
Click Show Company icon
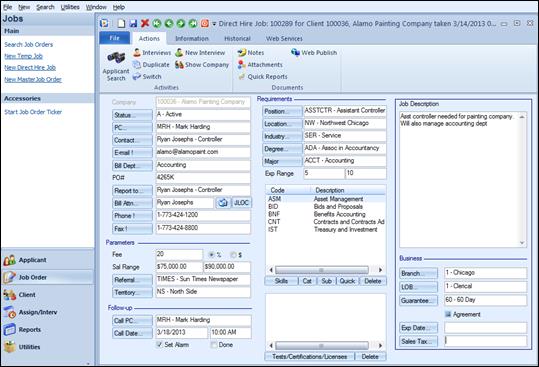point(179,65)
